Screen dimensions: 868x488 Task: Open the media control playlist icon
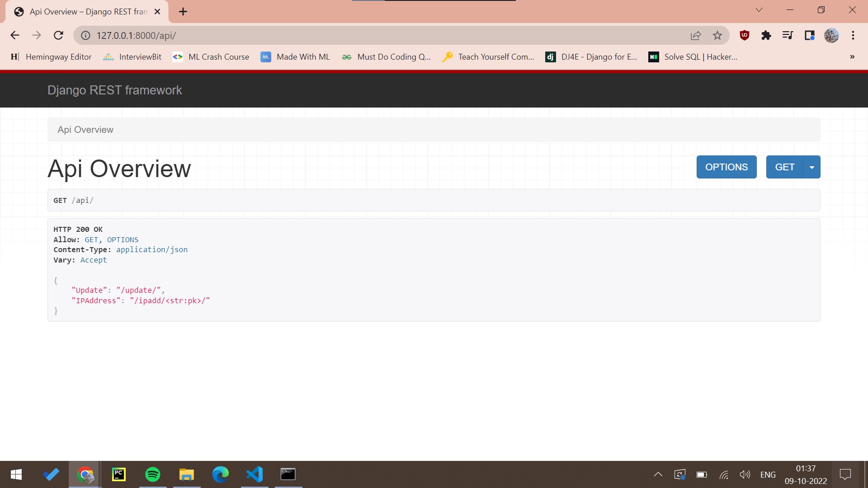[788, 35]
